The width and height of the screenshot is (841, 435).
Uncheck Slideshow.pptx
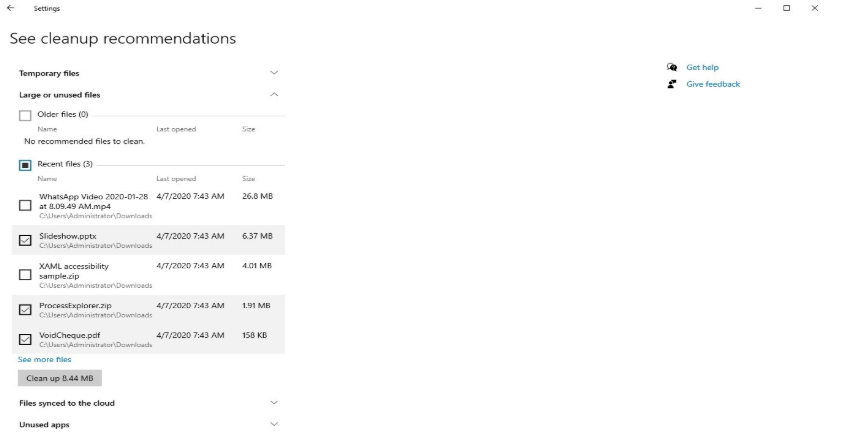point(25,240)
